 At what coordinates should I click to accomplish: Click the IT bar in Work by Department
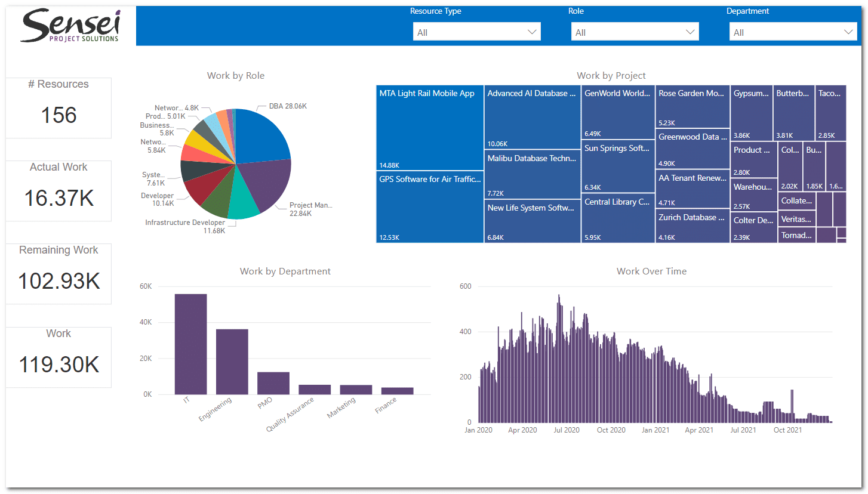[191, 344]
